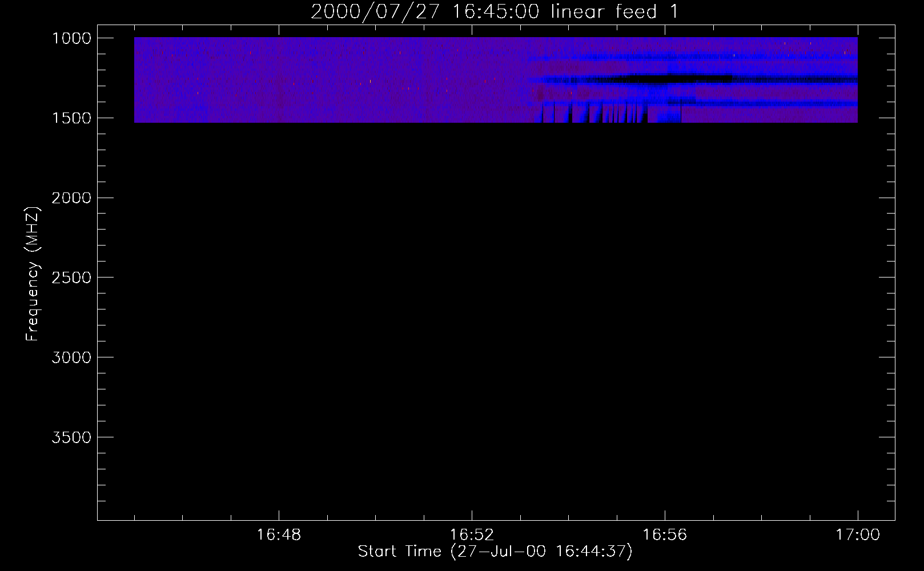Click the 1500 frequency tick label

[71, 118]
